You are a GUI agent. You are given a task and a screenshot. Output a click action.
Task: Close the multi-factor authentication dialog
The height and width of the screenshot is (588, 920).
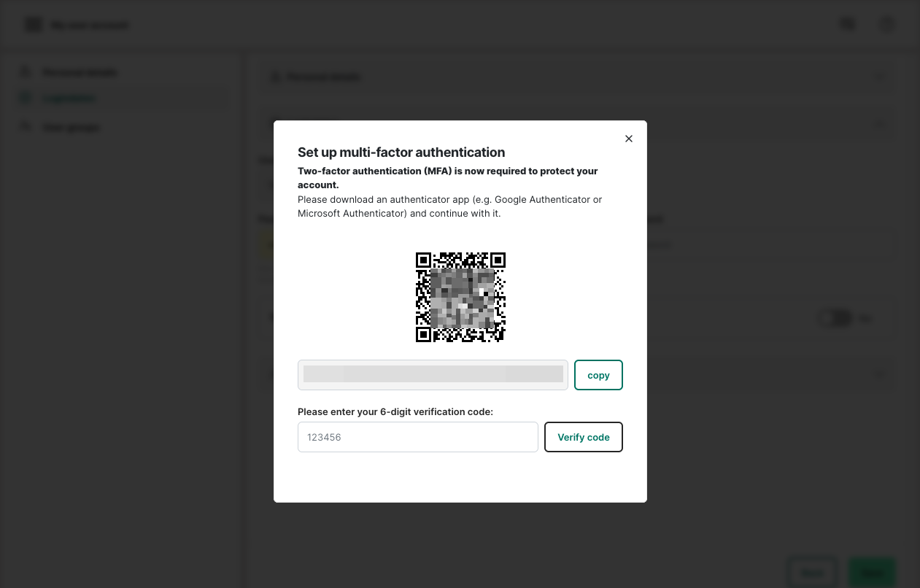point(628,139)
